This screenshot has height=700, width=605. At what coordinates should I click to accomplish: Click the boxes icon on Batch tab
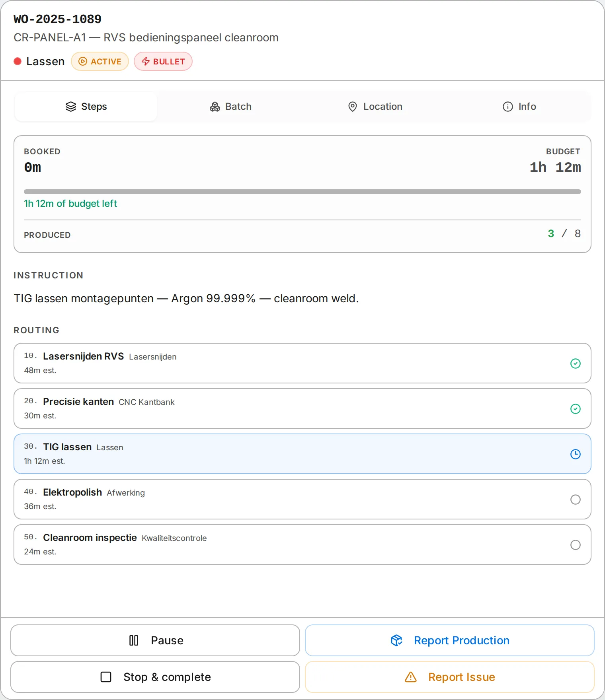tap(215, 107)
